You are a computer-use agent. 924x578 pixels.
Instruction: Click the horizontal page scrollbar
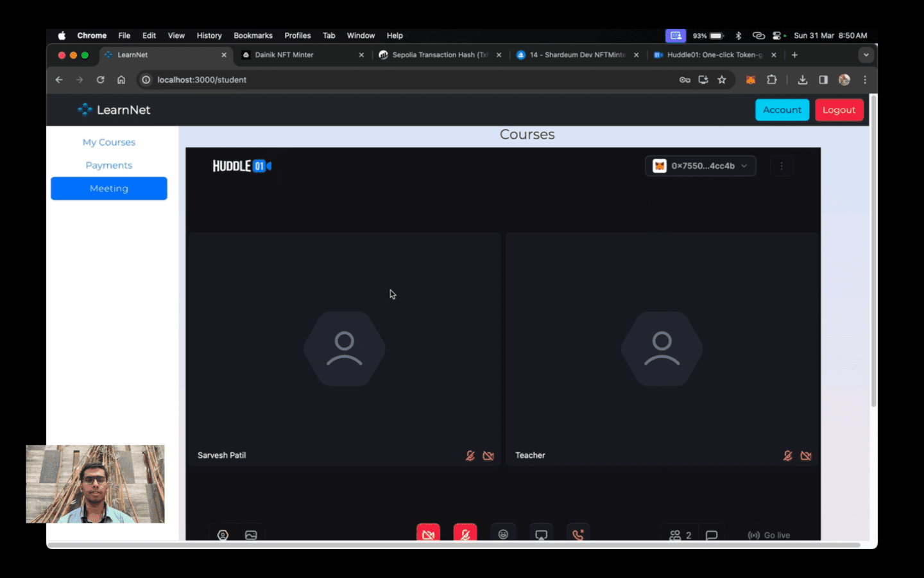click(455, 545)
